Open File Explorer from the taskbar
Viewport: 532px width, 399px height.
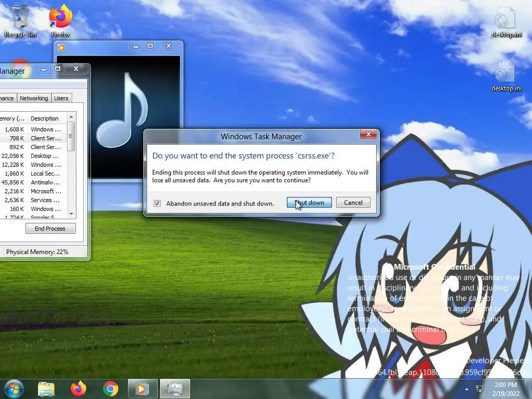pos(46,389)
